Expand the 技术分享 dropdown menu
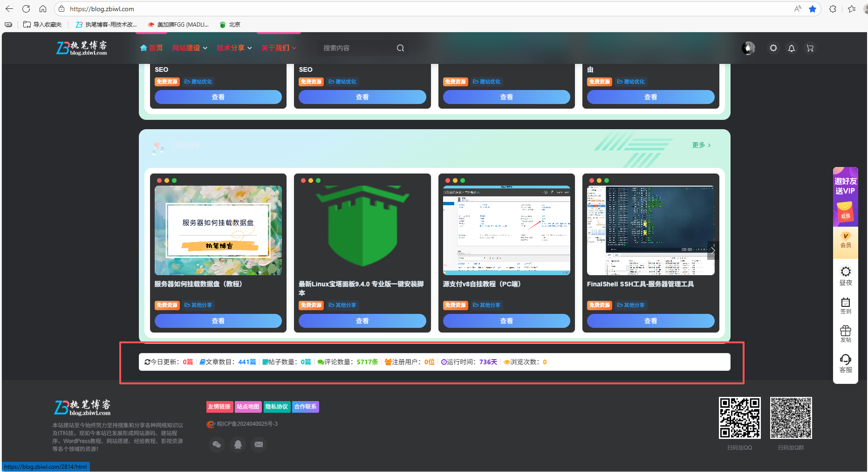868x472 pixels. pos(234,48)
